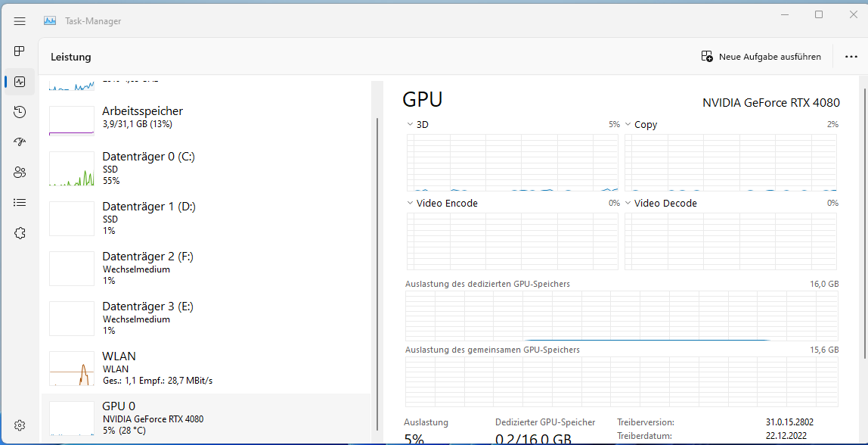Click the Task-Manager app icon in title bar
Image resolution: width=868 pixels, height=445 pixels.
pyautogui.click(x=50, y=21)
